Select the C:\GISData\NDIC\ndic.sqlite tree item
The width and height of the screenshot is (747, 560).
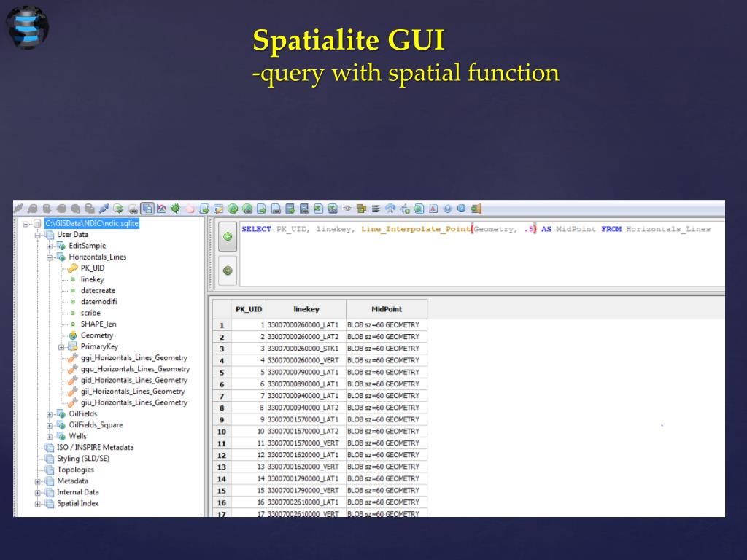92,223
